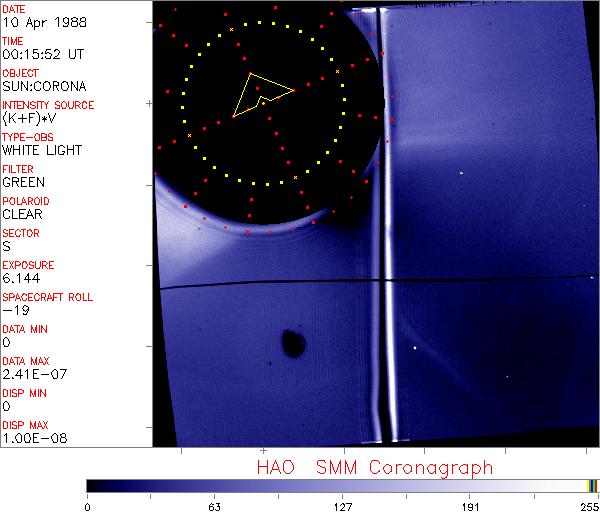The height and width of the screenshot is (512, 600).
Task: Click the GREEN filter value
Action: click(x=24, y=182)
